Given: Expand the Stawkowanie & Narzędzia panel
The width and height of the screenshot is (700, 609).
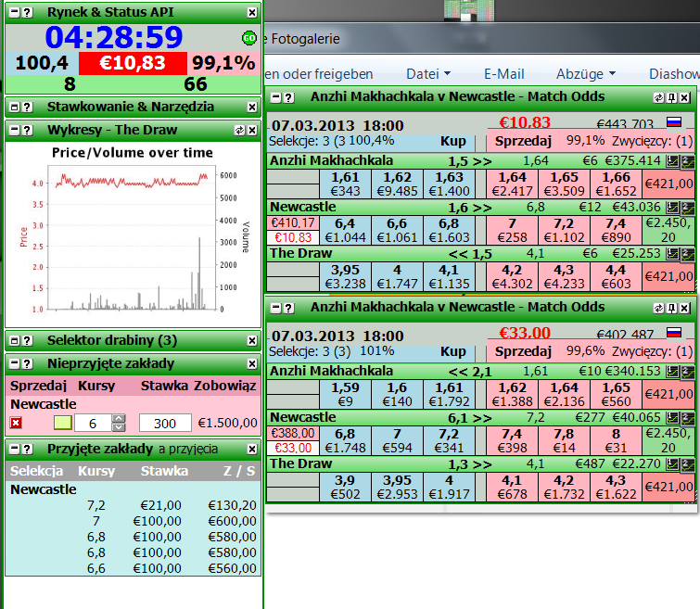Looking at the screenshot, I should pos(14,108).
